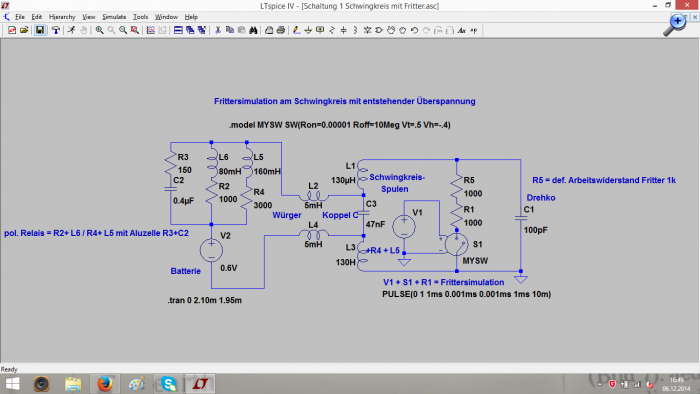Click the Zoom In magnifier icon

pos(99,30)
